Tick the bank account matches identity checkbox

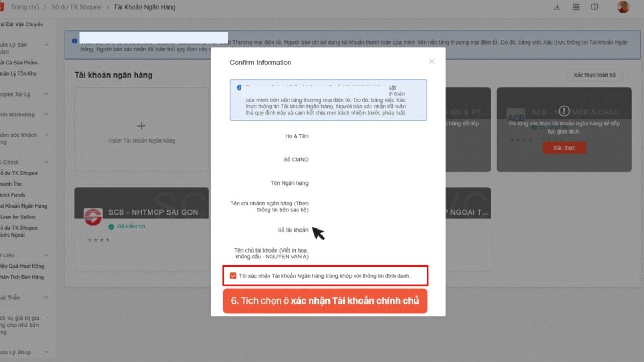(233, 276)
